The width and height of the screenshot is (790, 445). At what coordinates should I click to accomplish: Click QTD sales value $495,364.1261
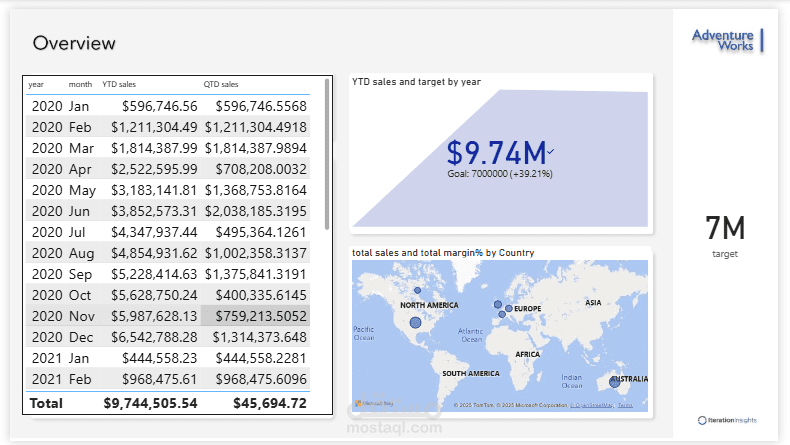pos(261,232)
